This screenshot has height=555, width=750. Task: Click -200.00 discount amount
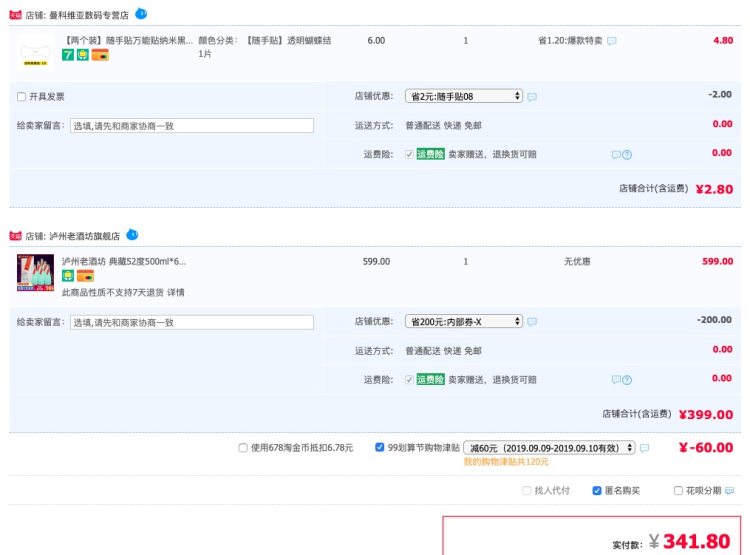pyautogui.click(x=714, y=320)
